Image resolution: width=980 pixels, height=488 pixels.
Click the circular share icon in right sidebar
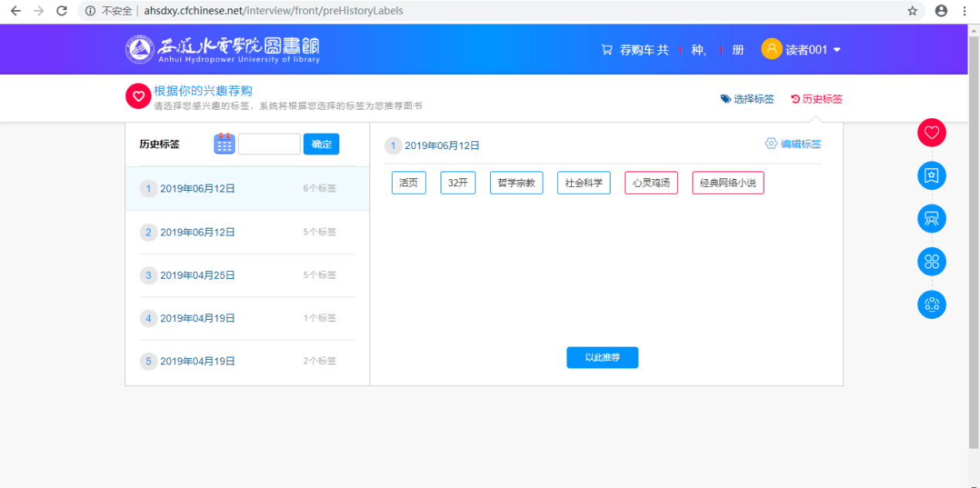click(x=931, y=304)
